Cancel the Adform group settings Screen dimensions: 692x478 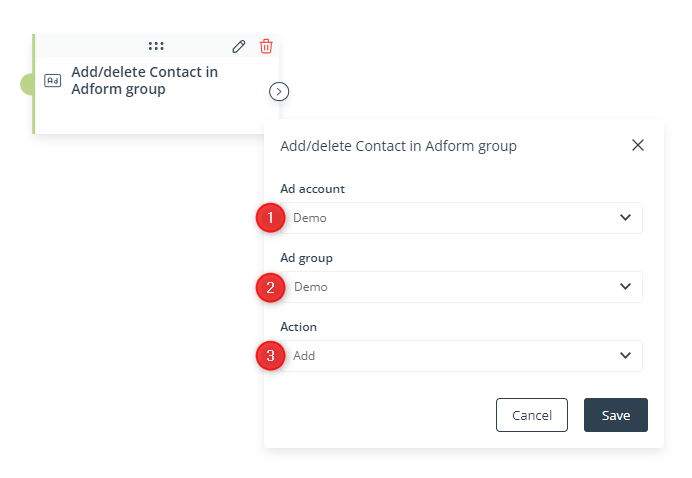[x=532, y=415]
